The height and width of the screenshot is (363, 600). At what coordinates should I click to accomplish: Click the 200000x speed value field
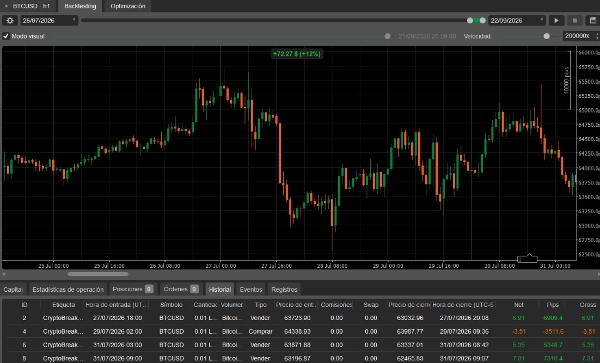point(578,36)
